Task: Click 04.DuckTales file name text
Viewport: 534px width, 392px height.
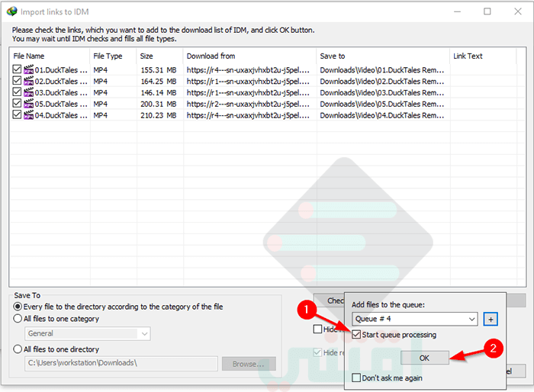Action: pyautogui.click(x=61, y=115)
